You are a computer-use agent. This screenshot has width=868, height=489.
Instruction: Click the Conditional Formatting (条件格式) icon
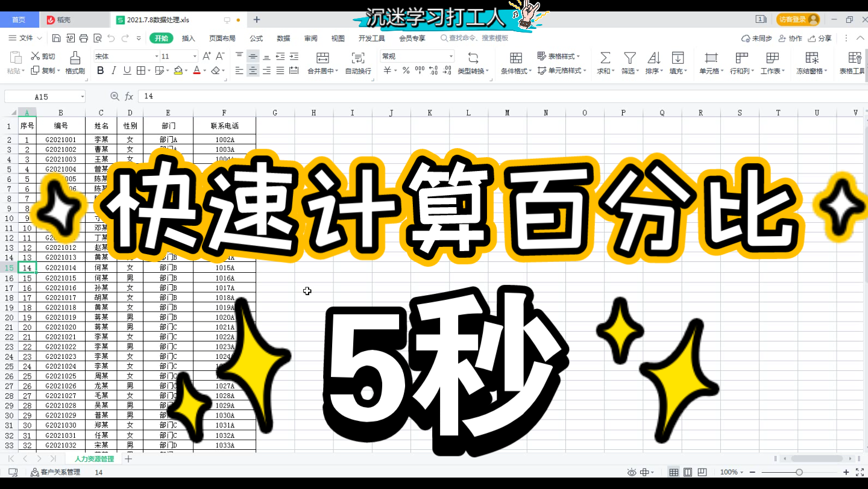tap(516, 58)
